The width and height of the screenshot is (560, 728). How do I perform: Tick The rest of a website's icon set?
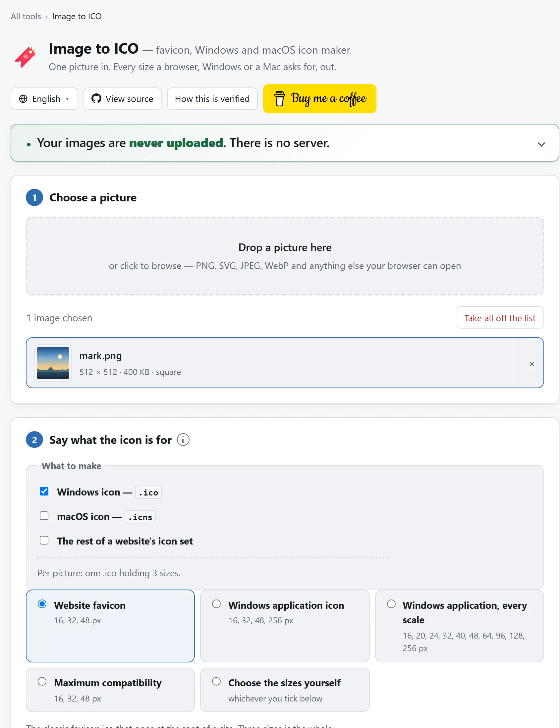point(44,540)
